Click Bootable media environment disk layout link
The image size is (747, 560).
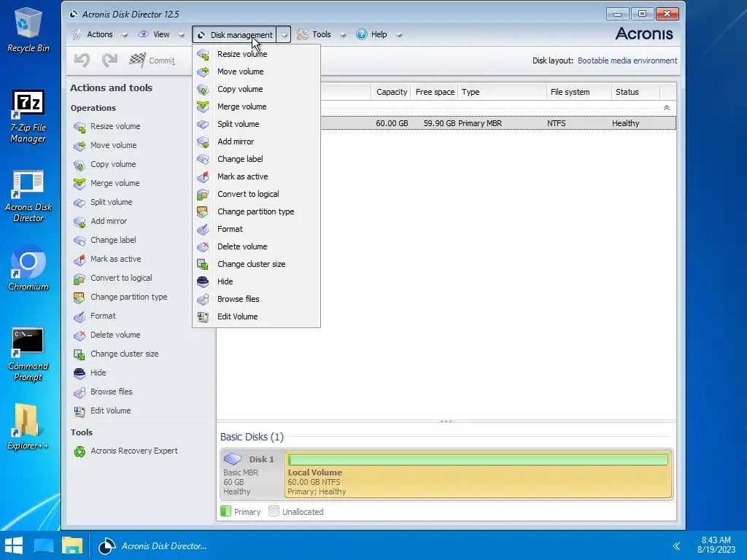pos(627,61)
